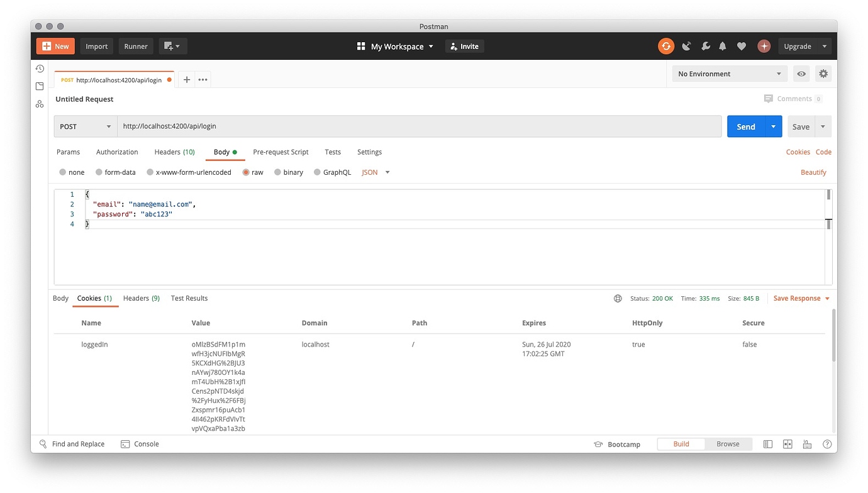Click the Save button
The height and width of the screenshot is (493, 868).
[x=801, y=126]
